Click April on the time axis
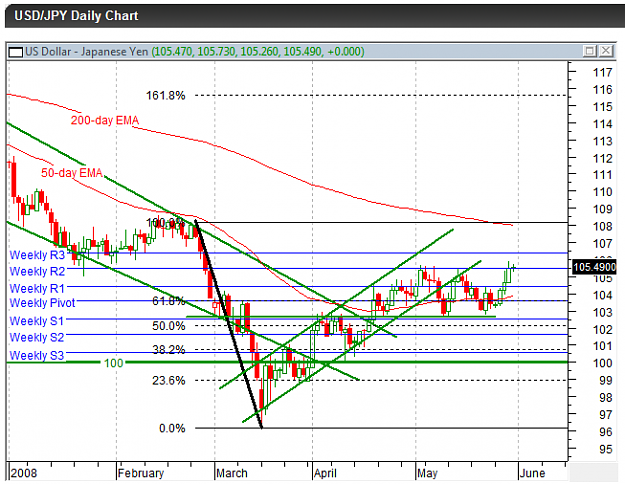 pyautogui.click(x=325, y=473)
